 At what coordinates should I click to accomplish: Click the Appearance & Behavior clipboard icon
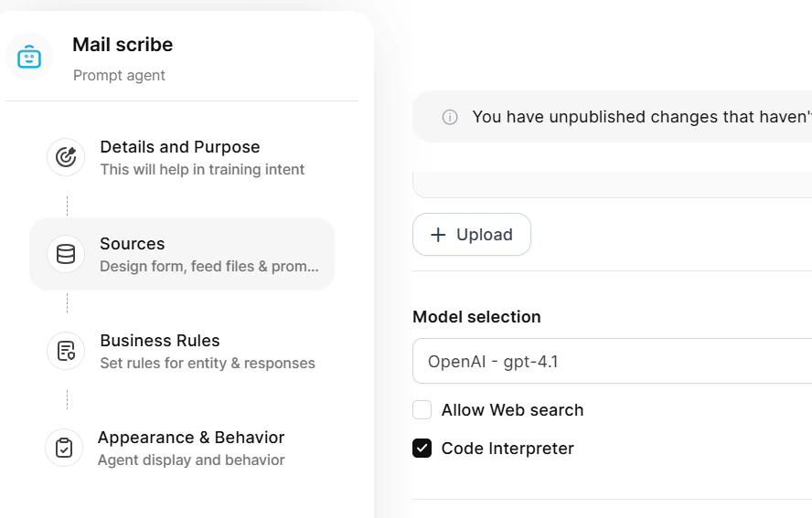64,448
